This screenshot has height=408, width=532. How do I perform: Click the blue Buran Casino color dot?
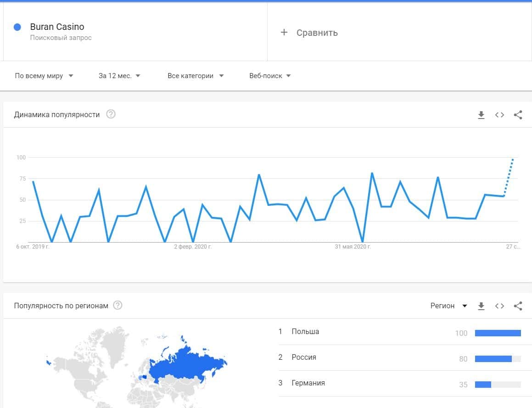point(17,27)
